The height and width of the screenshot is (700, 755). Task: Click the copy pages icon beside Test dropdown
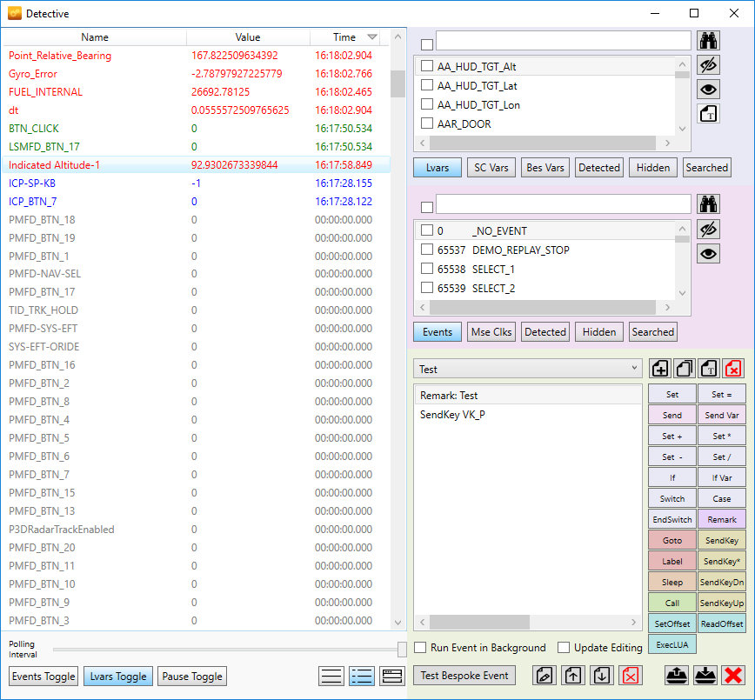pos(685,369)
